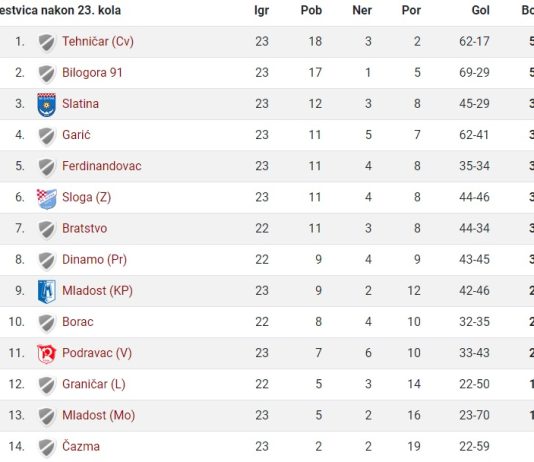534x462 pixels.
Task: Open the Ferdinandovac team link
Action: tap(101, 166)
